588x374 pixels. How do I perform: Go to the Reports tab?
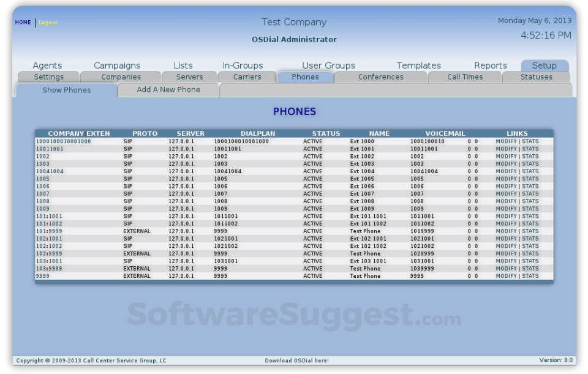[491, 65]
